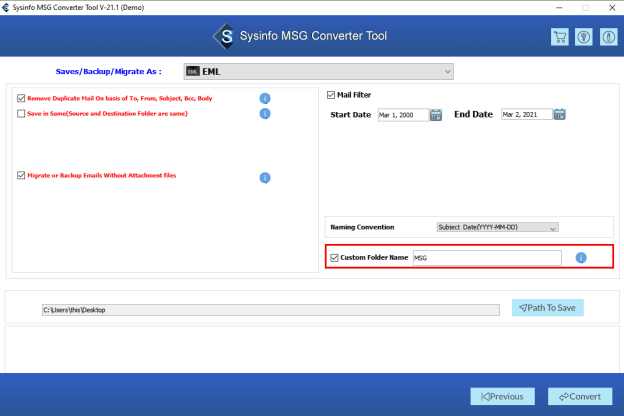
Task: Open the about info icon in header
Action: point(608,37)
